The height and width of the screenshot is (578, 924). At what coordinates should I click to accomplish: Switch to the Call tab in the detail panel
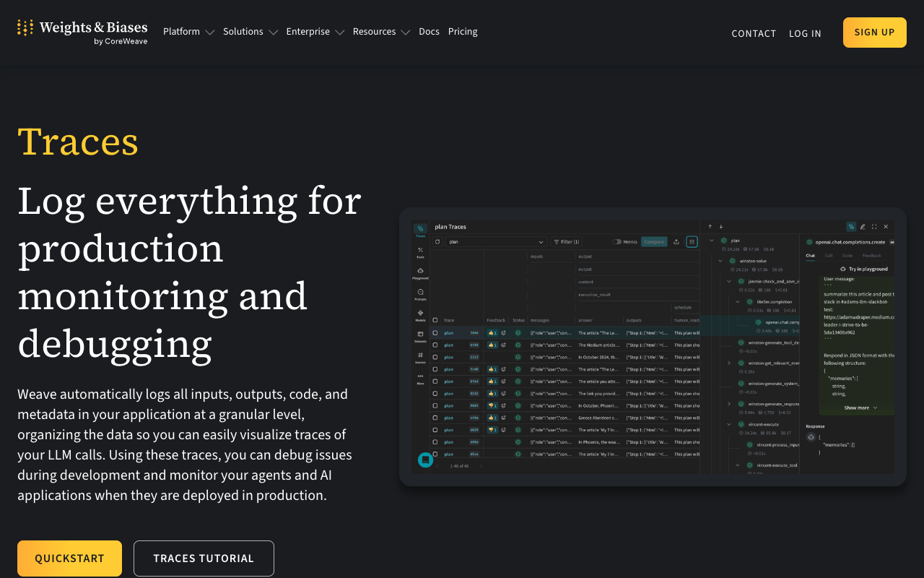click(829, 255)
